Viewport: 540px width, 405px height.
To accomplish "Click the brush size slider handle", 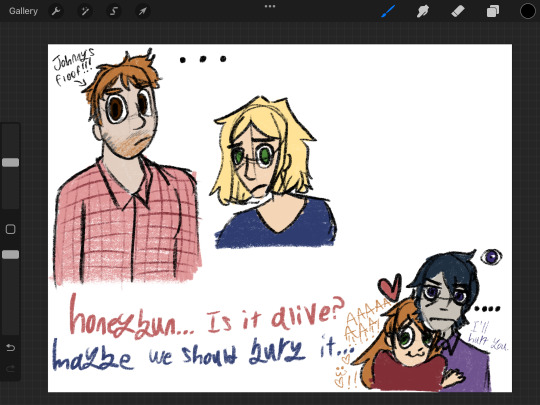I will (x=11, y=163).
